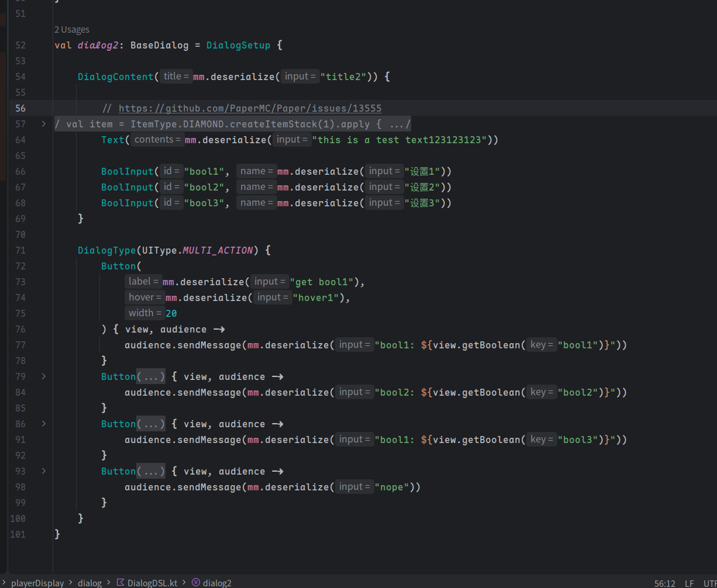The image size is (717, 588).
Task: Click the "bool1" id string on line 66
Action: 204,171
